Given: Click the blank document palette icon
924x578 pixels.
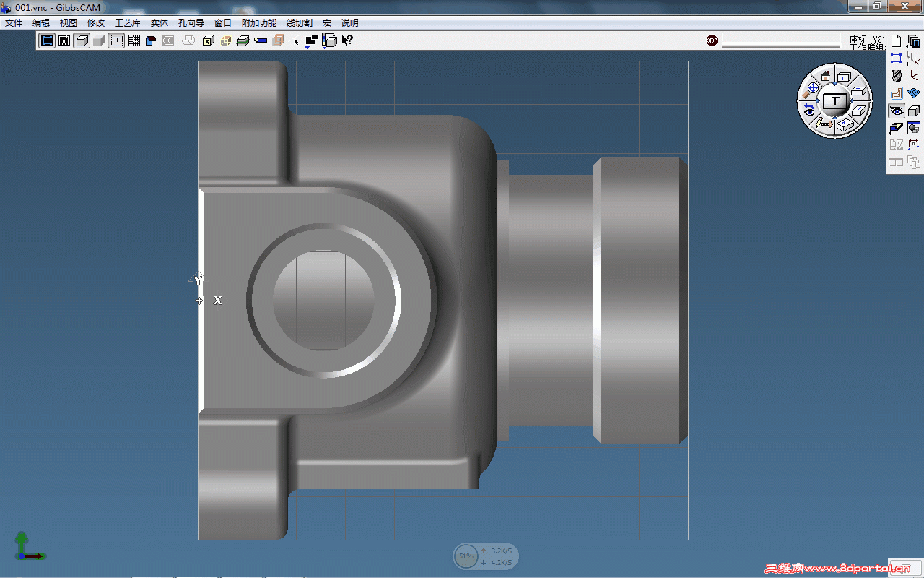Looking at the screenshot, I should pos(896,41).
